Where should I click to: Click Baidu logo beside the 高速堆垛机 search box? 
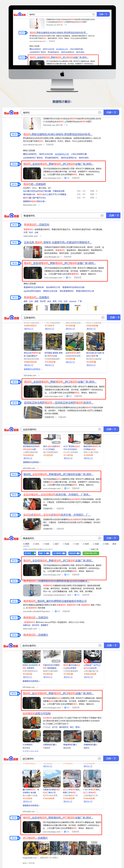click(x=11, y=538)
